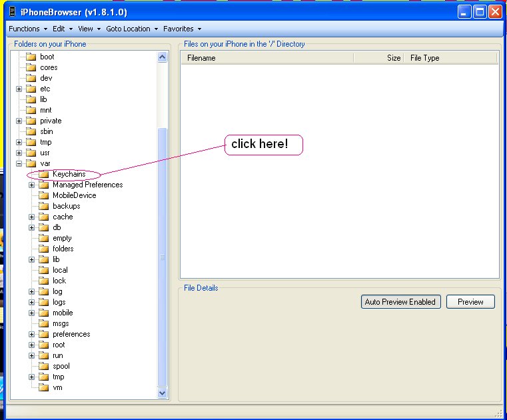The width and height of the screenshot is (507, 420).
Task: Click the MobileDevice folder icon
Action: [x=44, y=196]
